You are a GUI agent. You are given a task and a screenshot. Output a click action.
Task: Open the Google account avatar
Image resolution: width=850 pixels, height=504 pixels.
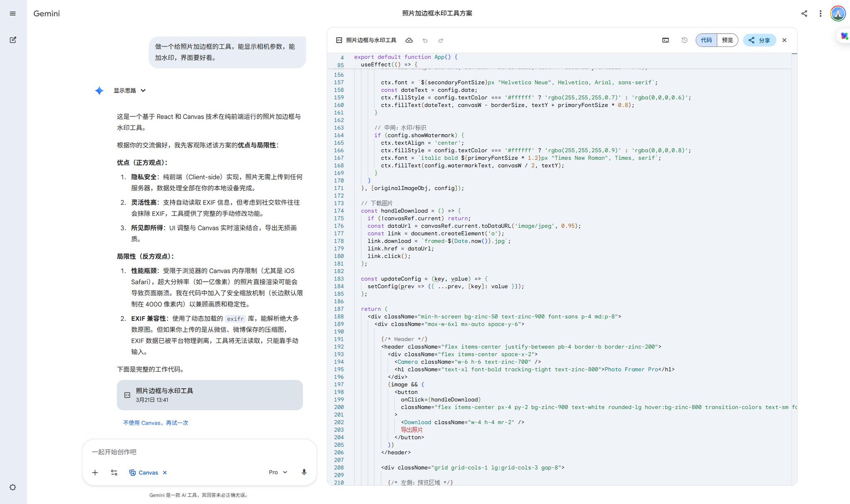(838, 14)
